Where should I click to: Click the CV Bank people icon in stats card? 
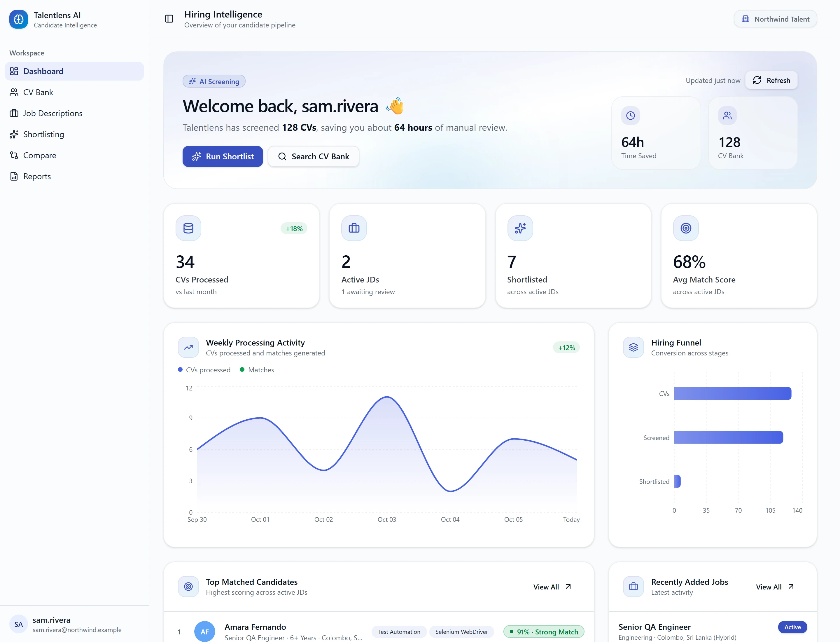[x=727, y=115]
